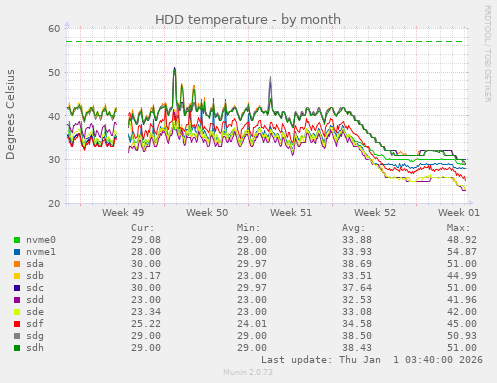Screen dimensions: 497x383
Task: Click the Last update timestamp text
Action: (372, 360)
